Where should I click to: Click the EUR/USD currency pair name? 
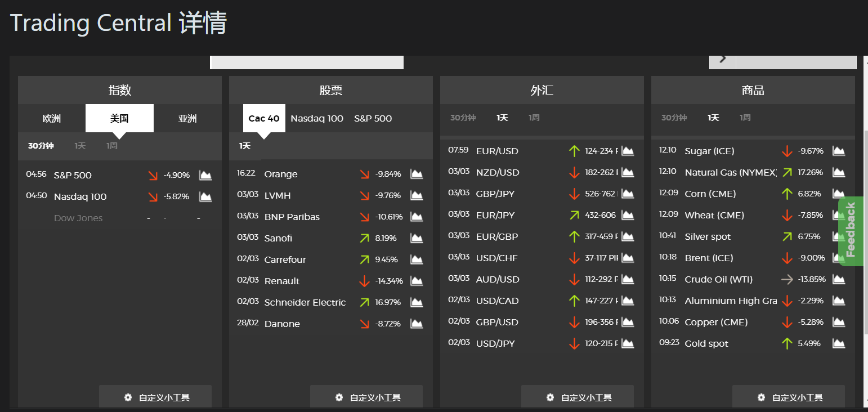click(497, 151)
